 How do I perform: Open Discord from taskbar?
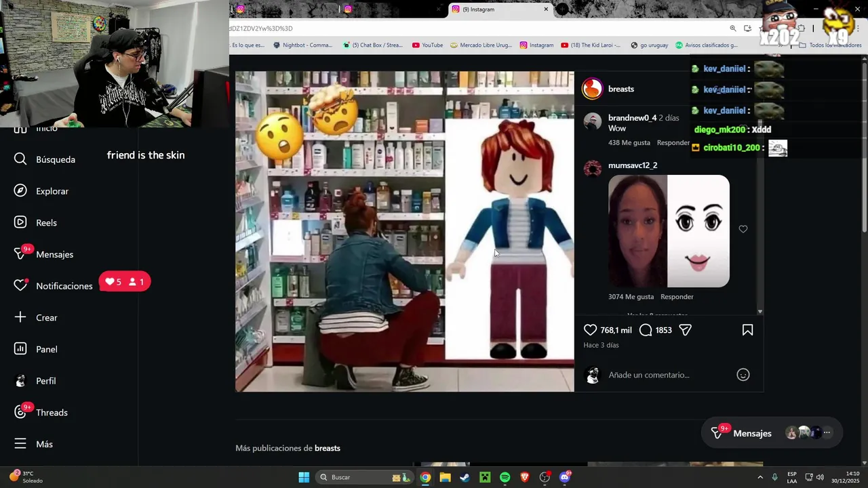[x=565, y=477]
